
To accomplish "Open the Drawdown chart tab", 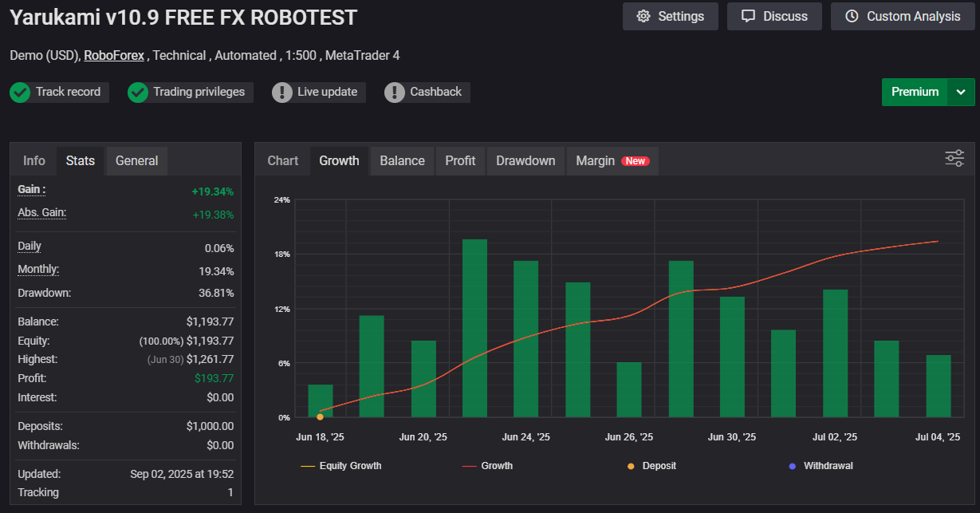I will coord(525,160).
